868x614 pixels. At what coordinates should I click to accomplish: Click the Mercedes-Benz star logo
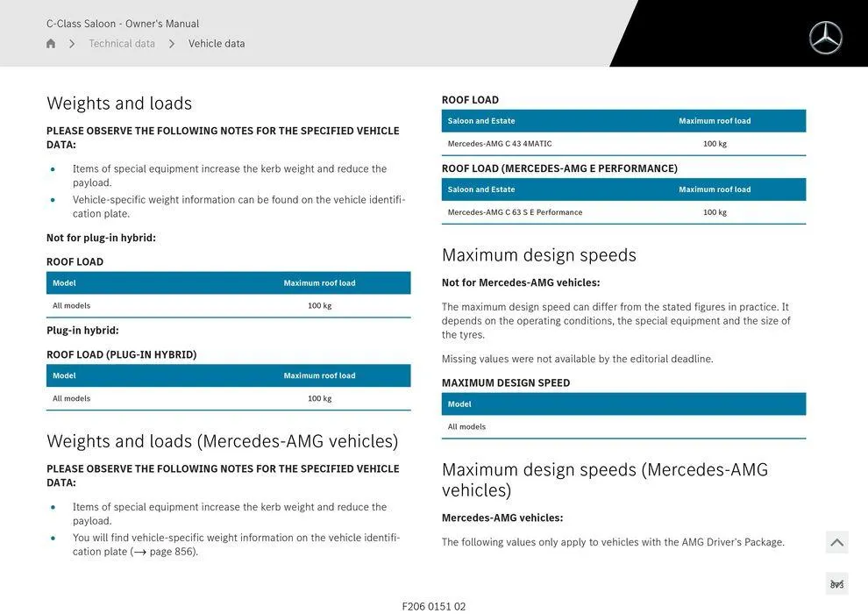click(825, 38)
